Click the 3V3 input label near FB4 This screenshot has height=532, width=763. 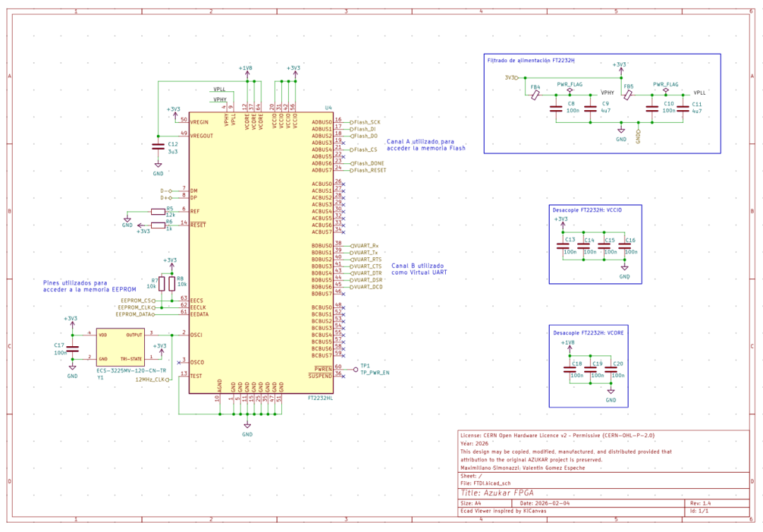[511, 78]
